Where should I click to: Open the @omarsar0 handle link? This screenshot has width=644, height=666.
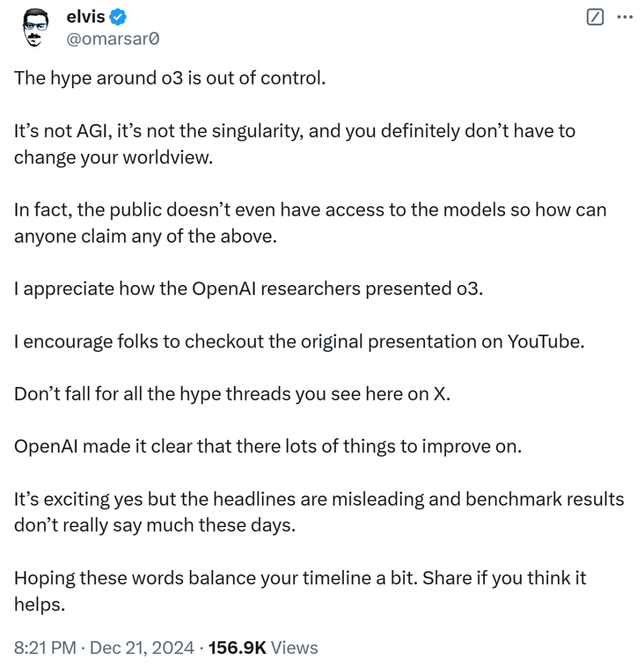point(113,39)
